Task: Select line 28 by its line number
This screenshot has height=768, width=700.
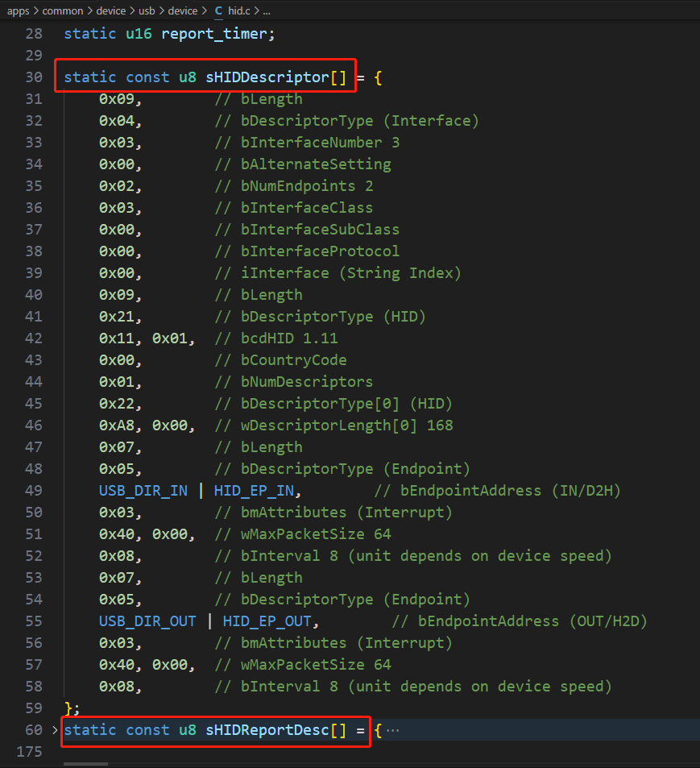Action: tap(34, 34)
